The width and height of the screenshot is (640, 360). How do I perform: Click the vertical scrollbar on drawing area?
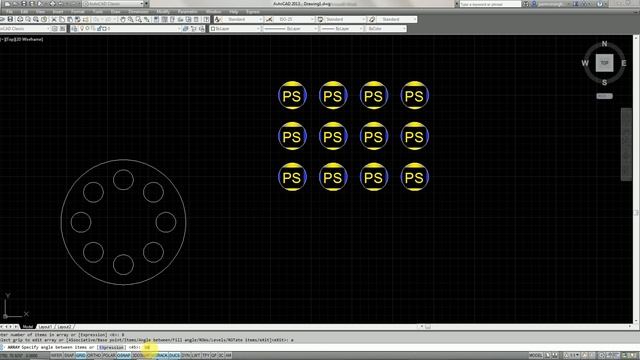pyautogui.click(x=636, y=180)
